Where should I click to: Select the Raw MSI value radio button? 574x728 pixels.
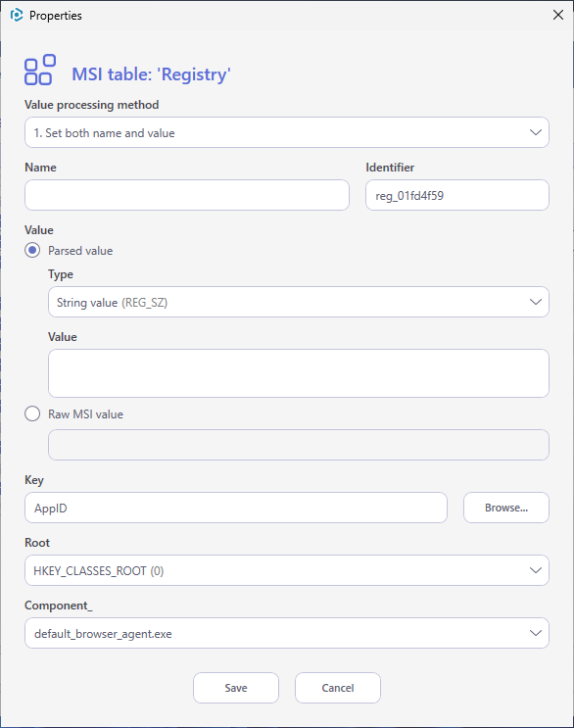32,413
